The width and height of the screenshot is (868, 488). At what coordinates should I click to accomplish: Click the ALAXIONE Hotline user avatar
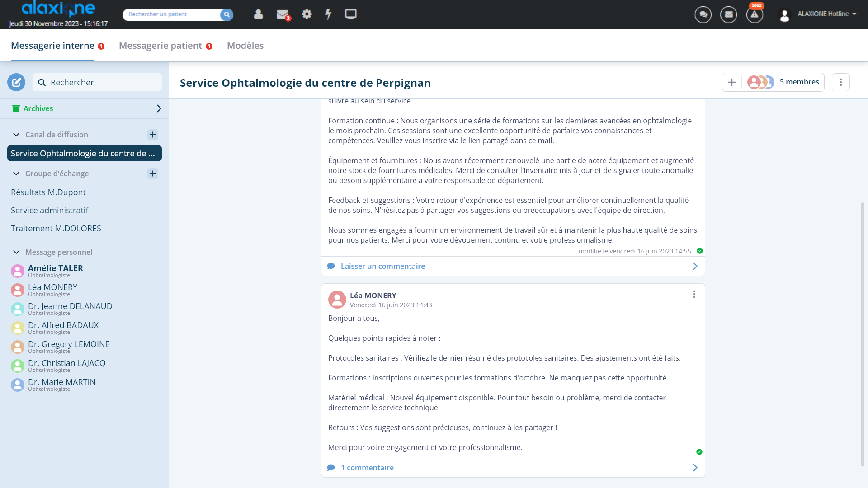click(x=784, y=15)
